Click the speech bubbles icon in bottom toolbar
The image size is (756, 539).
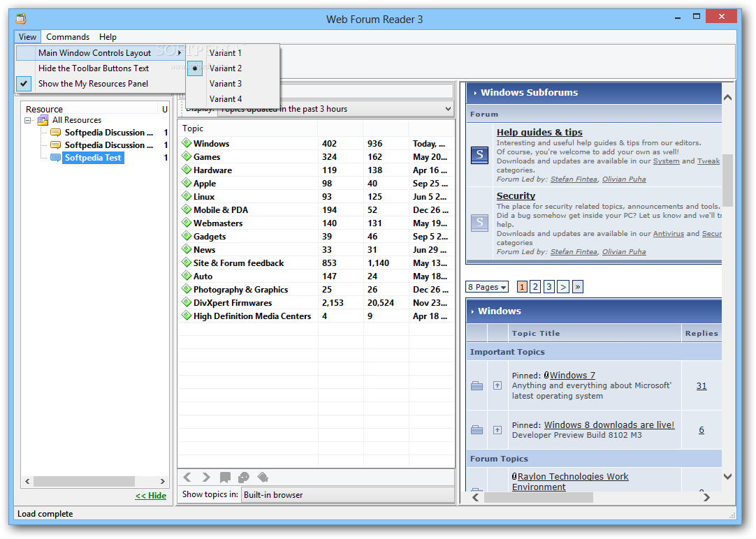pos(244,478)
